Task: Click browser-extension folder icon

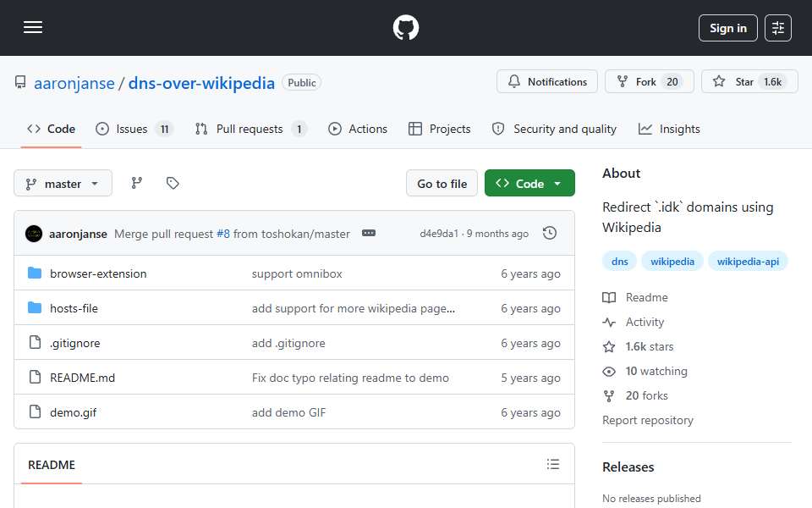Action: (35, 273)
